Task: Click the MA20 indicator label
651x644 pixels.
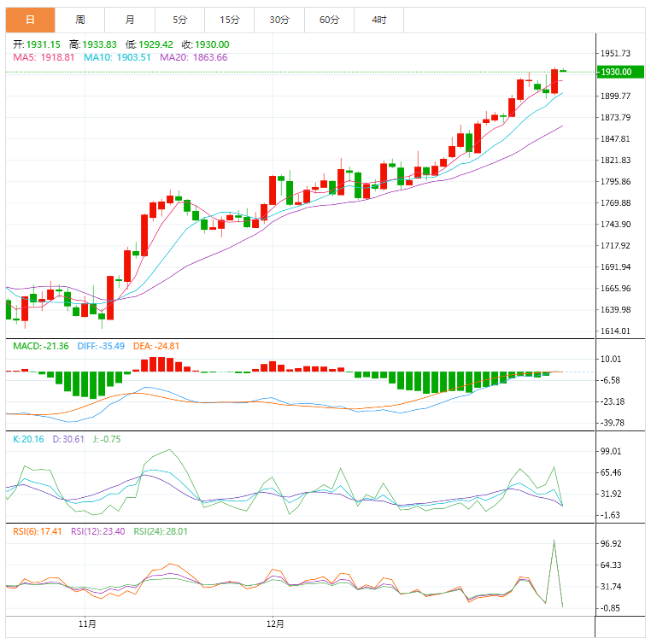Action: (x=193, y=57)
